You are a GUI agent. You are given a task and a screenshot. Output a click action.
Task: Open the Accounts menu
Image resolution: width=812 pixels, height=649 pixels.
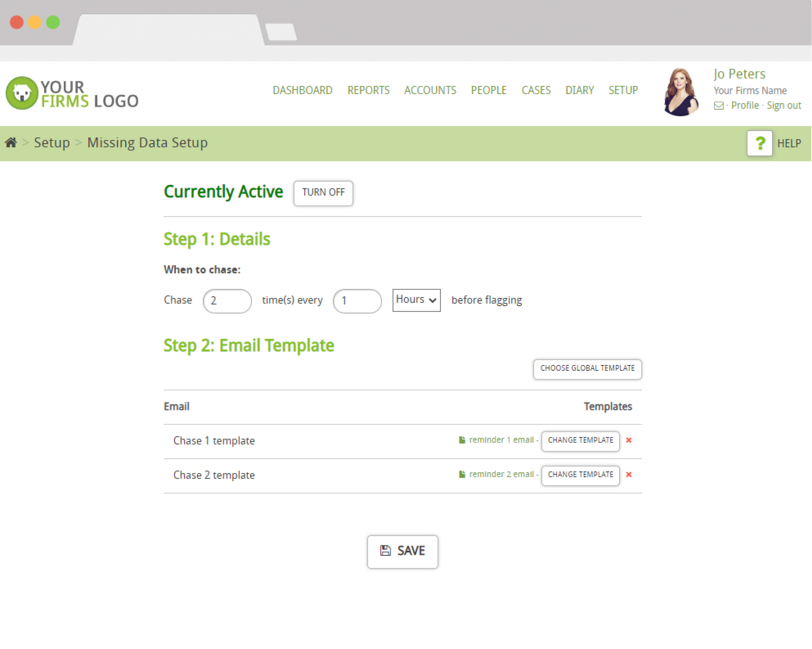[430, 90]
